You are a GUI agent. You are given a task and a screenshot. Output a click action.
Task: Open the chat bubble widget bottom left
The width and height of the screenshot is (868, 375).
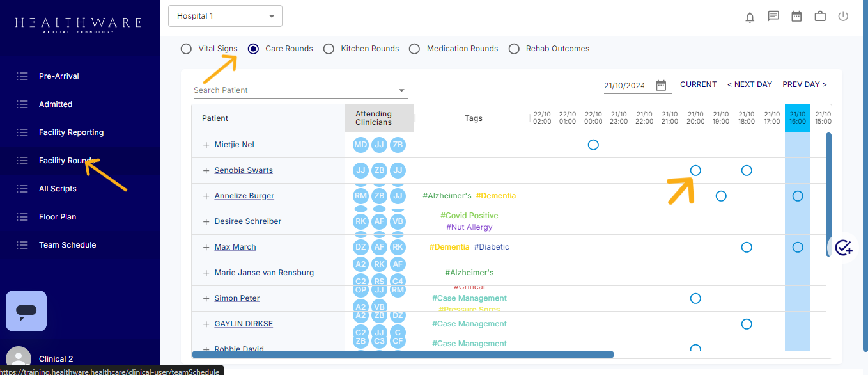click(26, 311)
